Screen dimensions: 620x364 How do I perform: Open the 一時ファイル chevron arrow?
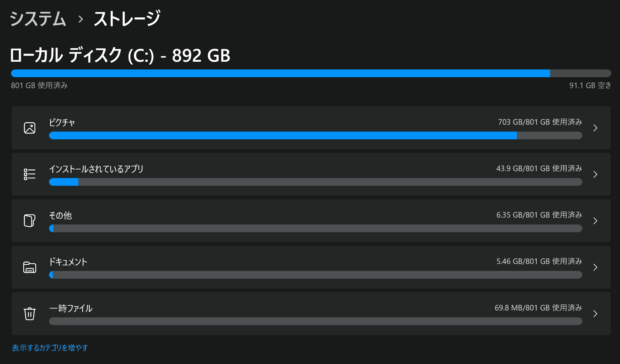pyautogui.click(x=595, y=314)
